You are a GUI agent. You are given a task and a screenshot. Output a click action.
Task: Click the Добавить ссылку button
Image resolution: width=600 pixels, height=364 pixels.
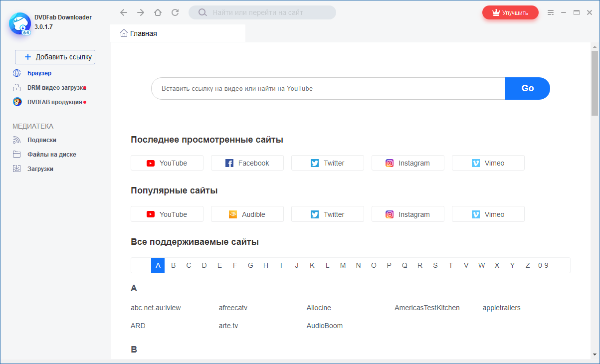[x=55, y=57]
